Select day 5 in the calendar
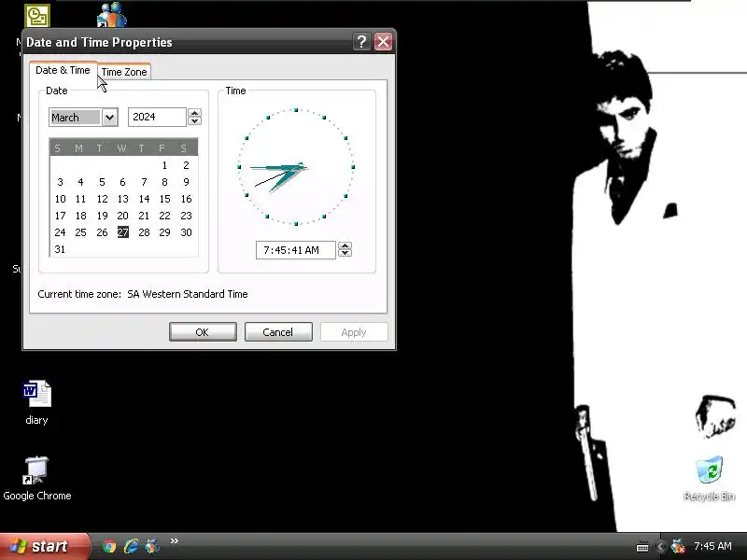Viewport: 747px width, 560px height. (102, 182)
